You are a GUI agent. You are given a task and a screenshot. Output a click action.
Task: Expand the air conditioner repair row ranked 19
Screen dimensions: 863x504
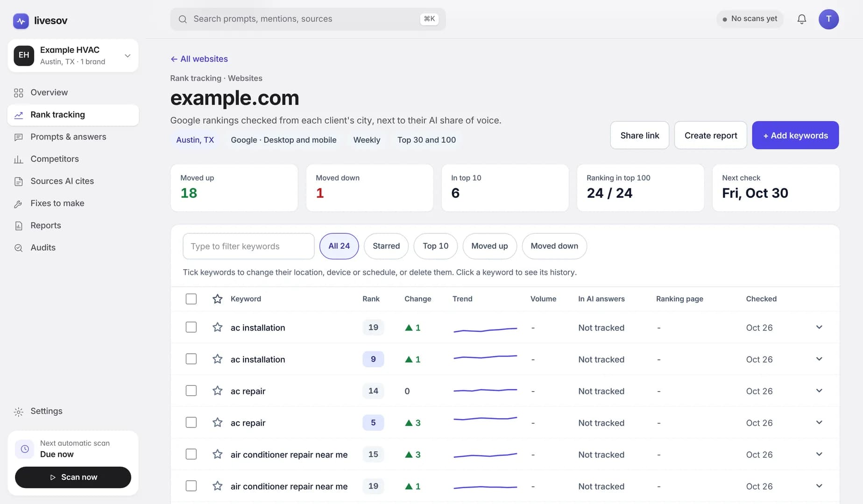point(819,486)
